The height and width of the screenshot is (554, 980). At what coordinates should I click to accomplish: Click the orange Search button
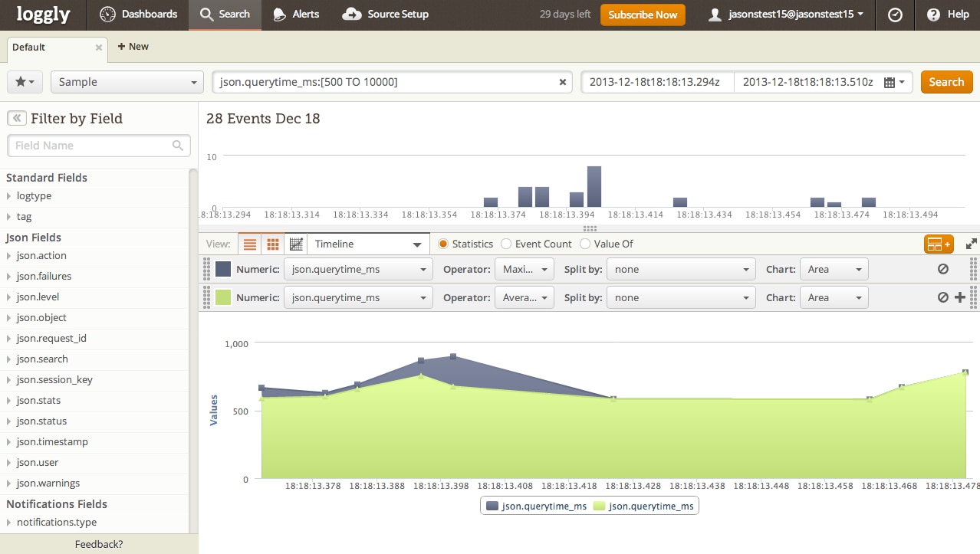click(945, 82)
